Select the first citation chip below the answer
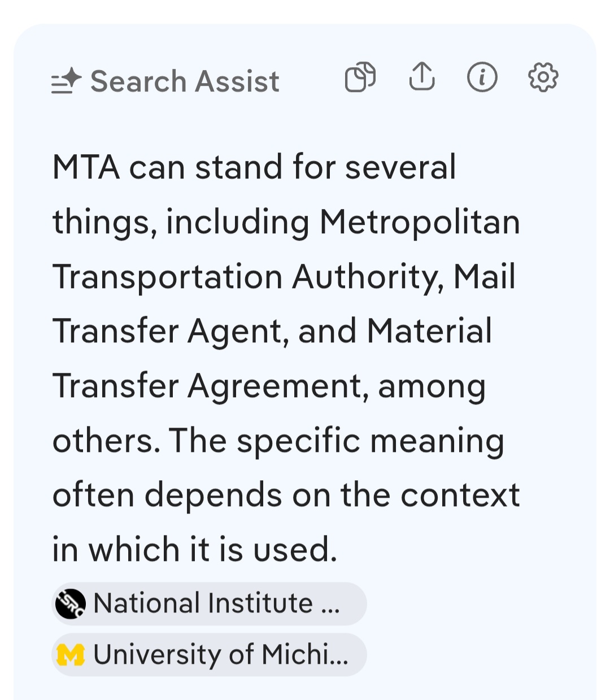610x700 pixels. point(209,603)
